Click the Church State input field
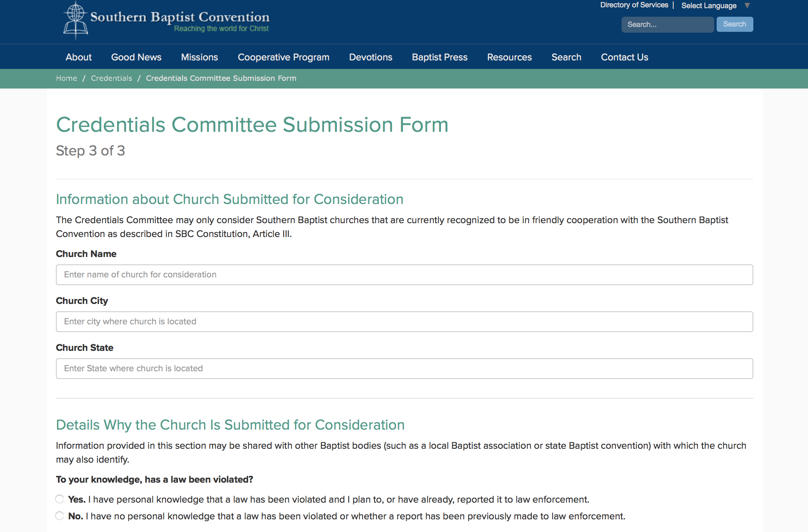Image resolution: width=808 pixels, height=532 pixels. pyautogui.click(x=404, y=368)
